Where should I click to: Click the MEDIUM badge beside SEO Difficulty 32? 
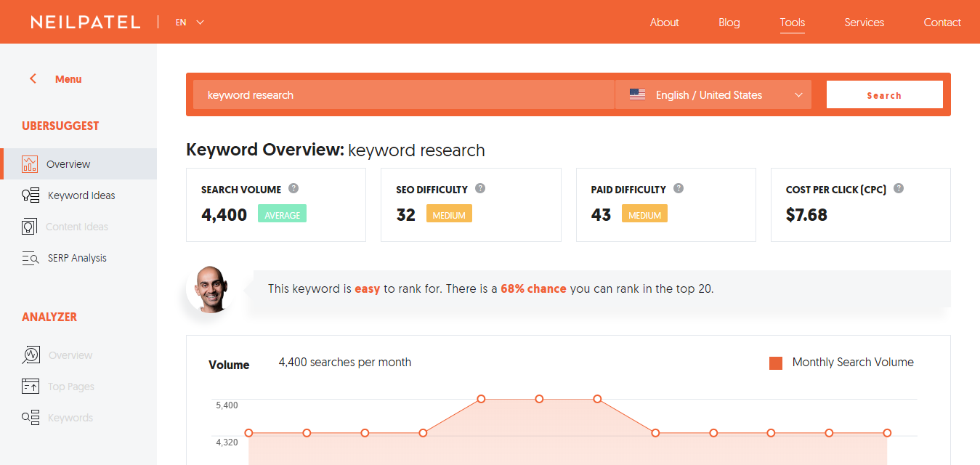[449, 214]
